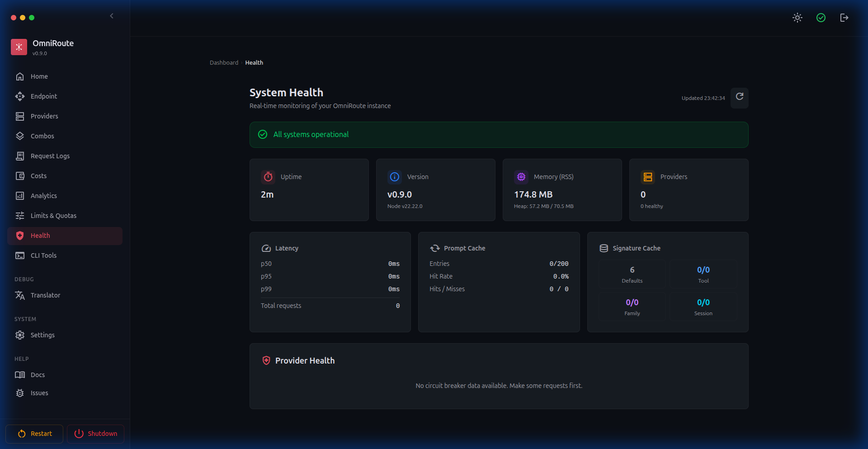
Task: Open Settings from the sidebar
Action: point(42,335)
